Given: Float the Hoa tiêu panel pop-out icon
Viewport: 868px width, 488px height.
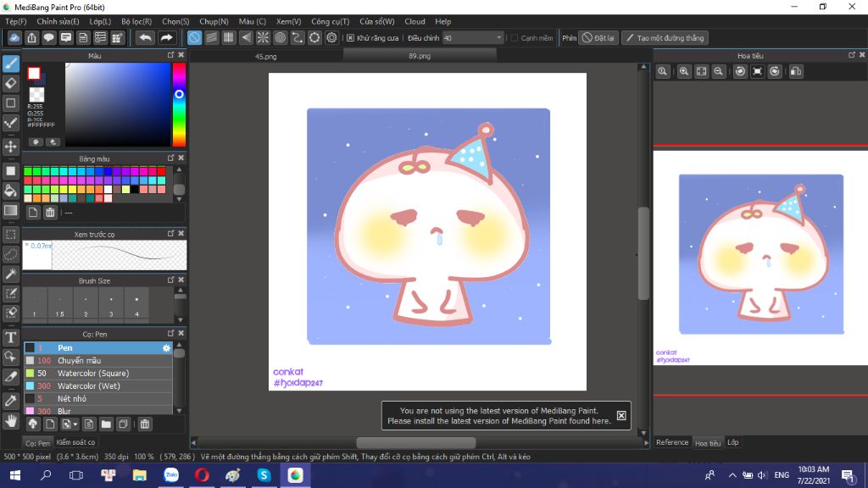Looking at the screenshot, I should pyautogui.click(x=851, y=55).
